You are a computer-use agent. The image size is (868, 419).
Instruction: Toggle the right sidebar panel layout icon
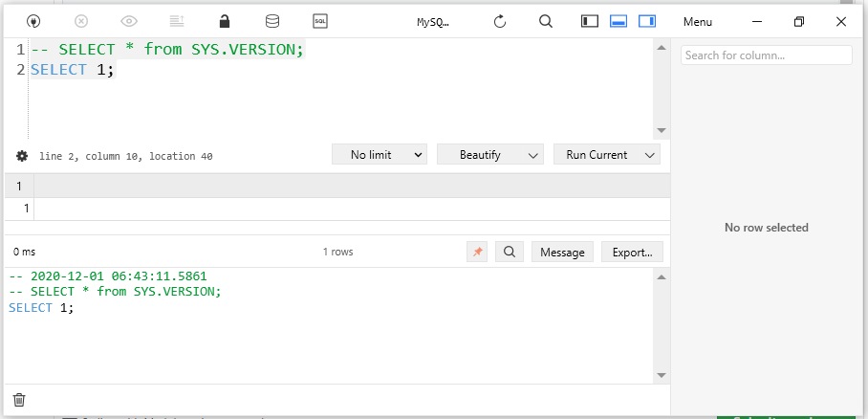coord(647,21)
